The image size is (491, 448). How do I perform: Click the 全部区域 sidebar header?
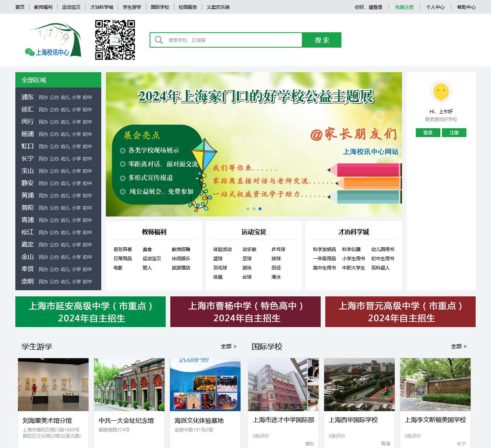tap(58, 80)
